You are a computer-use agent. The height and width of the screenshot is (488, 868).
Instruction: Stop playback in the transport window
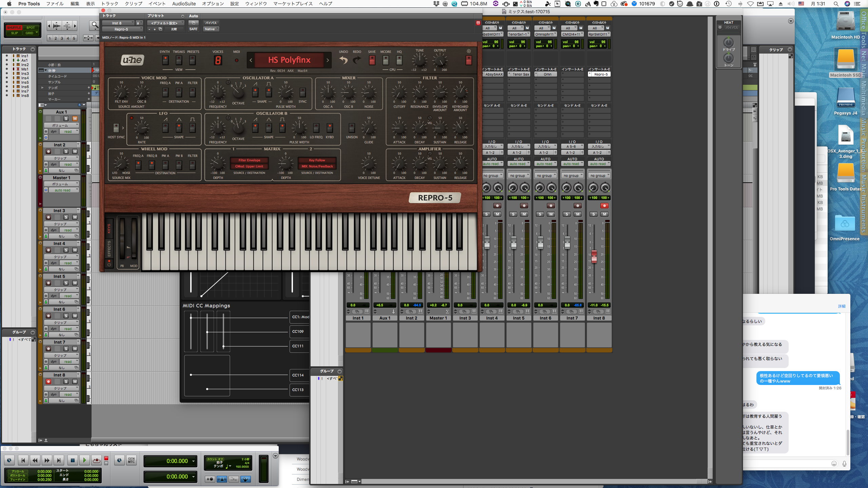coord(72,460)
